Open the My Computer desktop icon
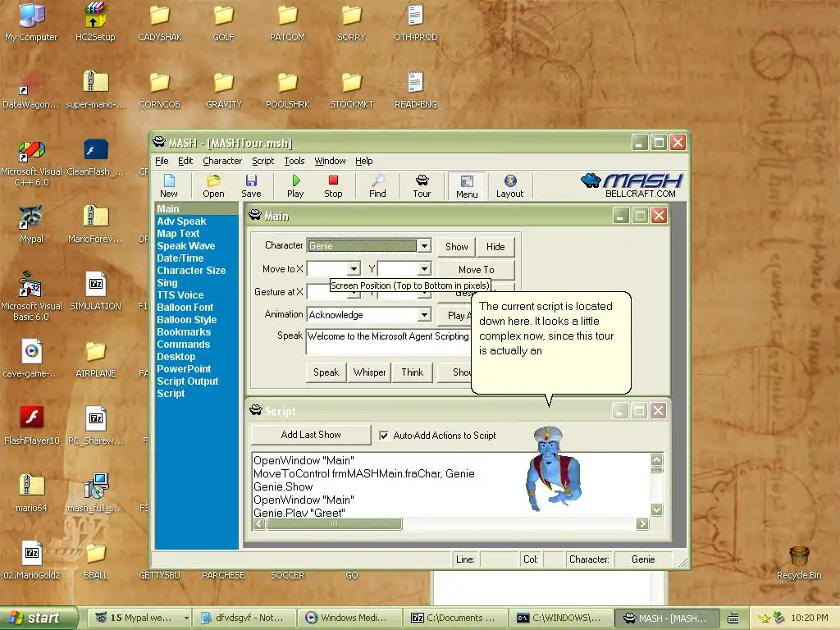Screen dimensions: 840x630 (x=31, y=22)
